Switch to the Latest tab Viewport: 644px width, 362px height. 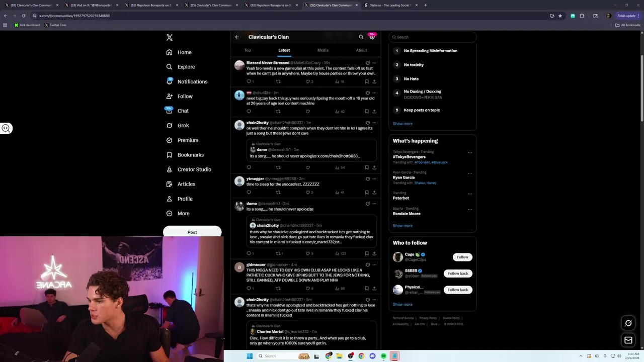coord(284,50)
